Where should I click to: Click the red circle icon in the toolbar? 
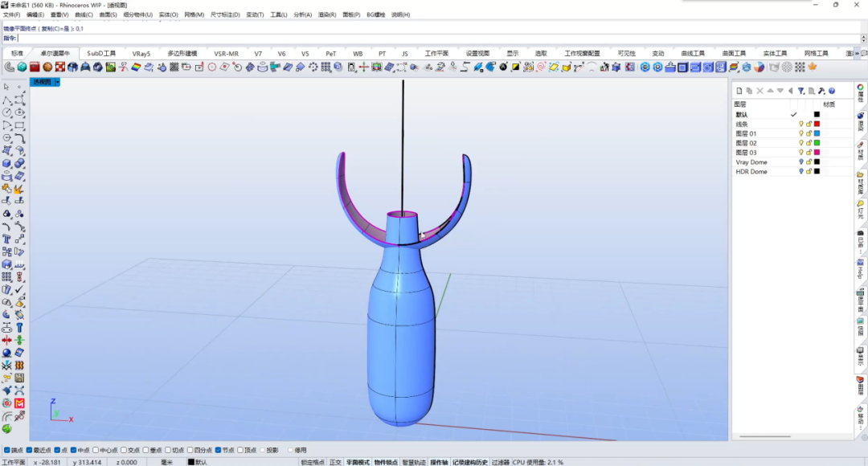click(x=212, y=67)
